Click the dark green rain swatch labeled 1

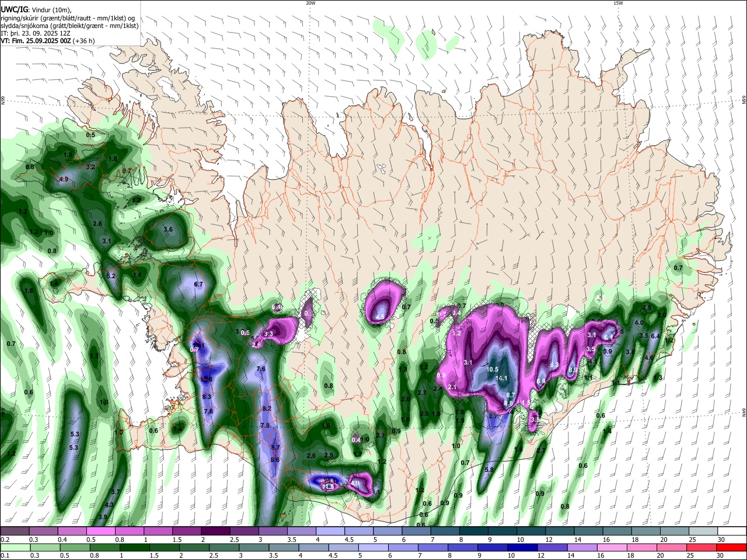click(135, 547)
